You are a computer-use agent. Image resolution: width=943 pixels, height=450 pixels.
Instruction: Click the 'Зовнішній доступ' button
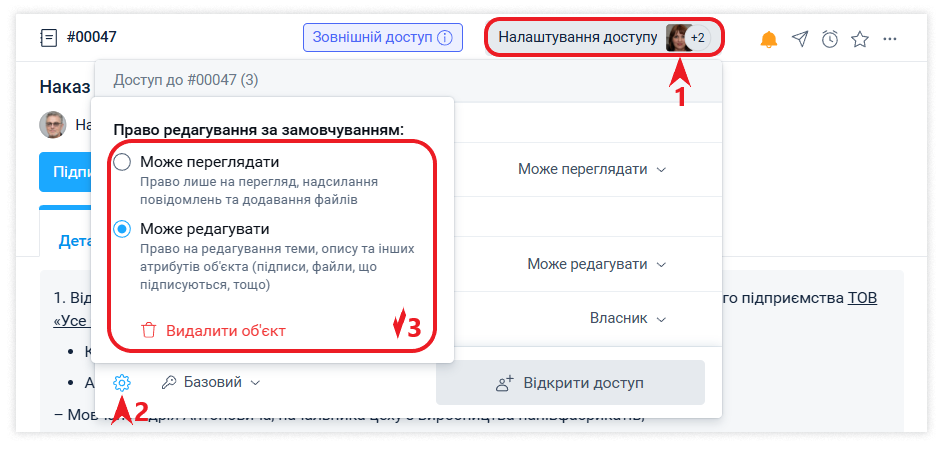tap(383, 38)
